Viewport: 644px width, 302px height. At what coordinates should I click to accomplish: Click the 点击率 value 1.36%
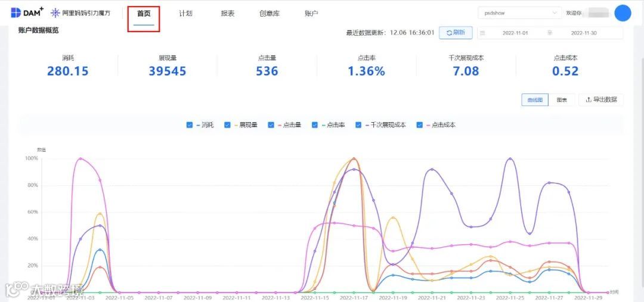click(x=366, y=71)
